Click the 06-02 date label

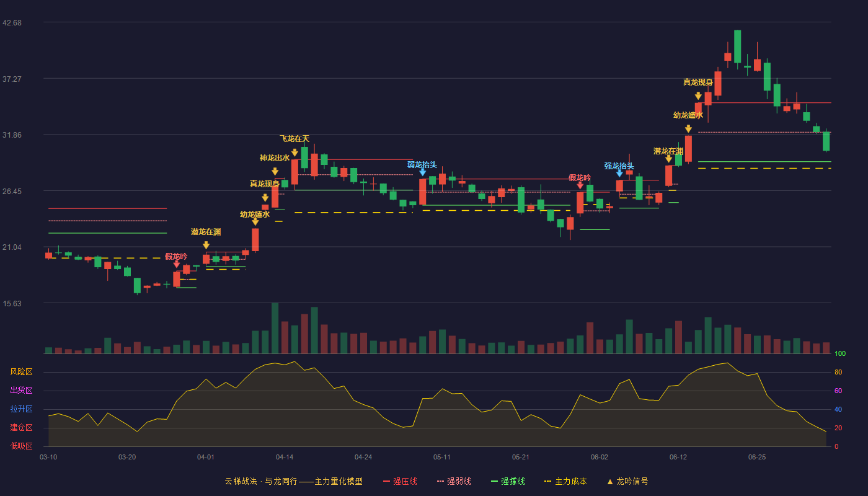[x=600, y=457]
